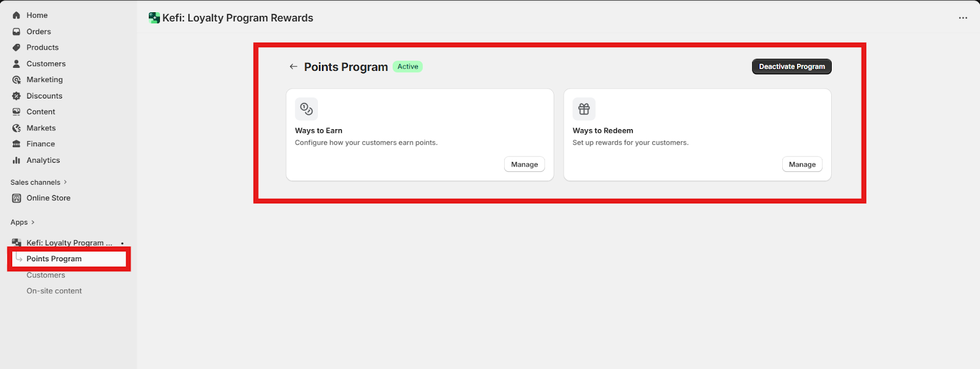Click the Products tag icon
This screenshot has width=980, height=369.
(17, 48)
